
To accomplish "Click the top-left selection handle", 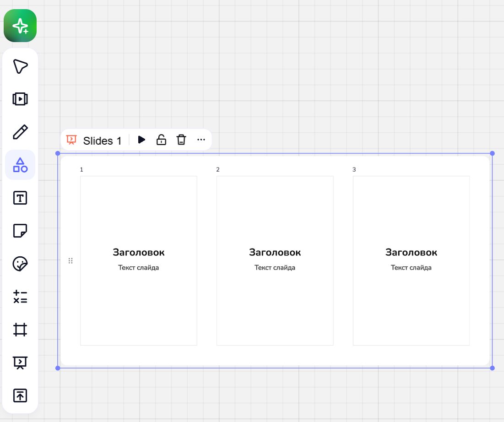I will [58, 153].
